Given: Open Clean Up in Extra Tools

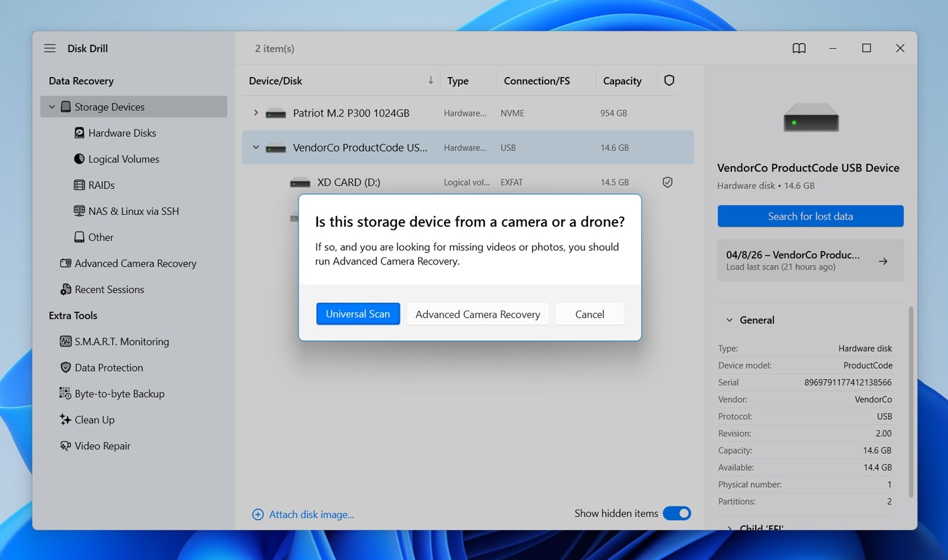Looking at the screenshot, I should point(94,420).
